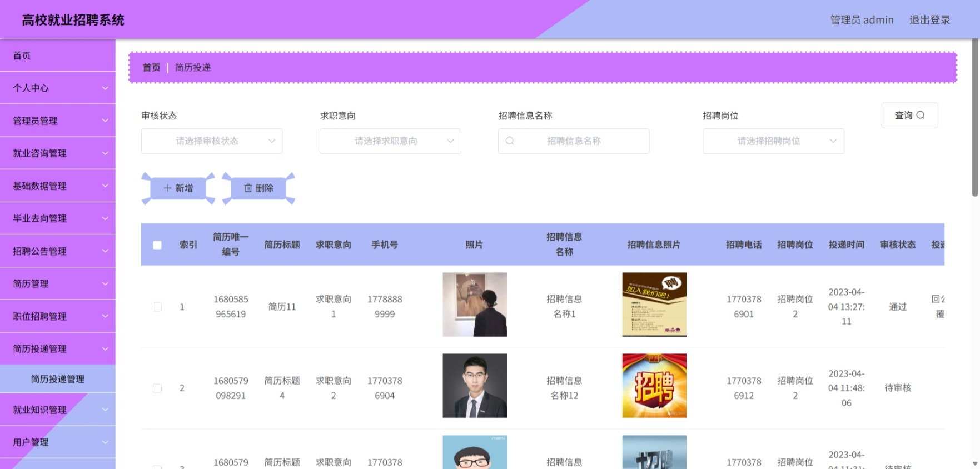
Task: Expand the 管理员管理 sidebar menu
Action: click(58, 121)
